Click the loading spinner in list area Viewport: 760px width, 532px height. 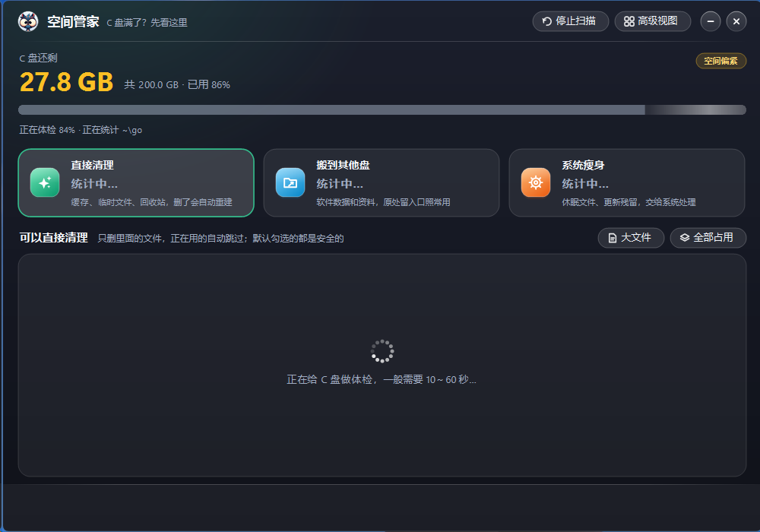coord(382,351)
